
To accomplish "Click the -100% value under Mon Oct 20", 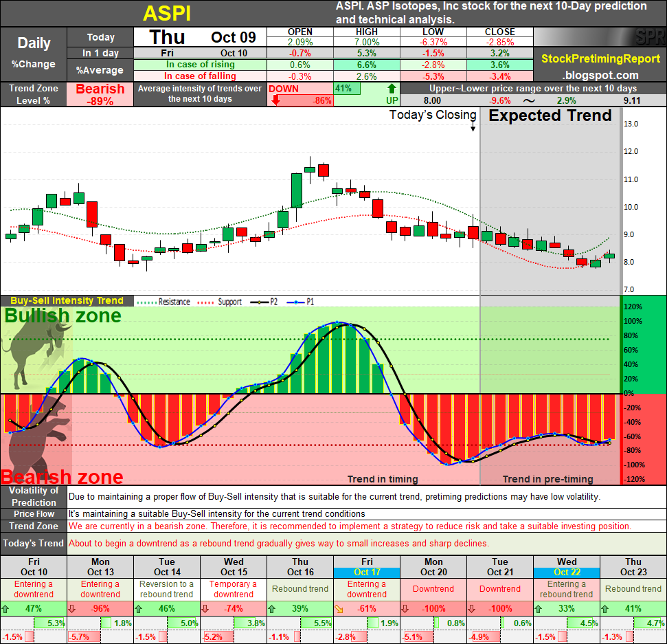I will [432, 609].
